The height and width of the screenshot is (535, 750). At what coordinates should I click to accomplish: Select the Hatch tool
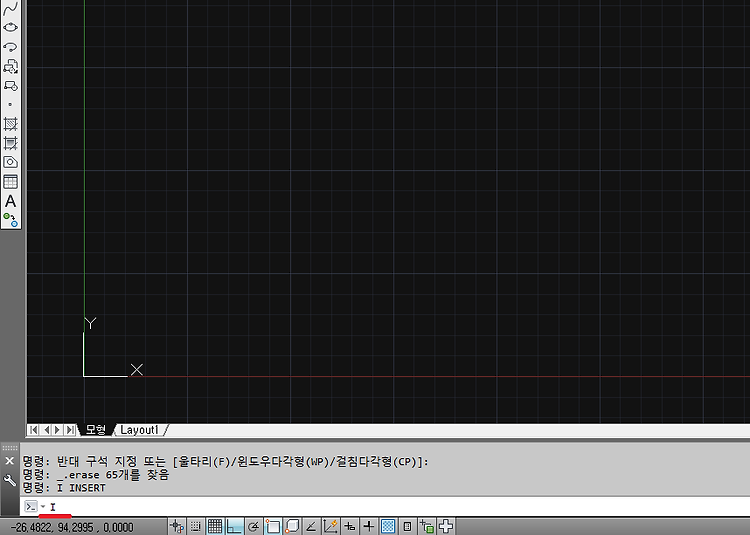[11, 124]
